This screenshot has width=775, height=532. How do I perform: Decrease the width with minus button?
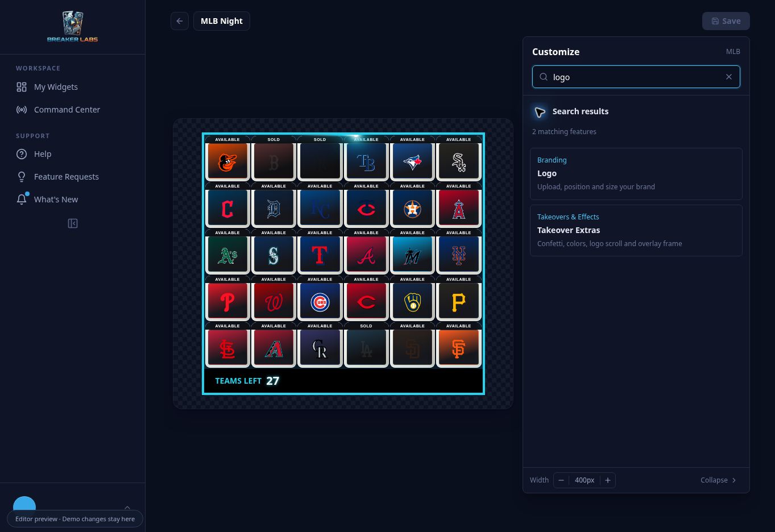561,480
